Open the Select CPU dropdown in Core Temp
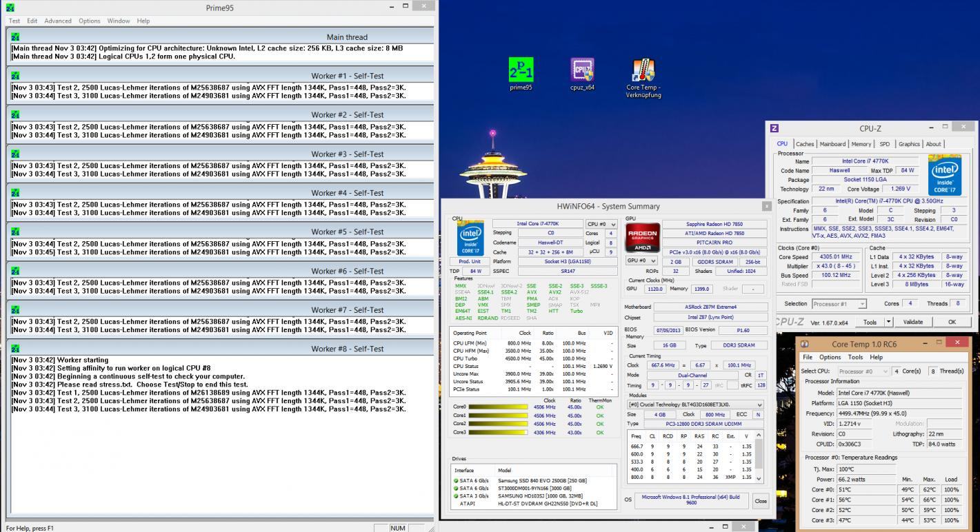 pyautogui.click(x=863, y=371)
